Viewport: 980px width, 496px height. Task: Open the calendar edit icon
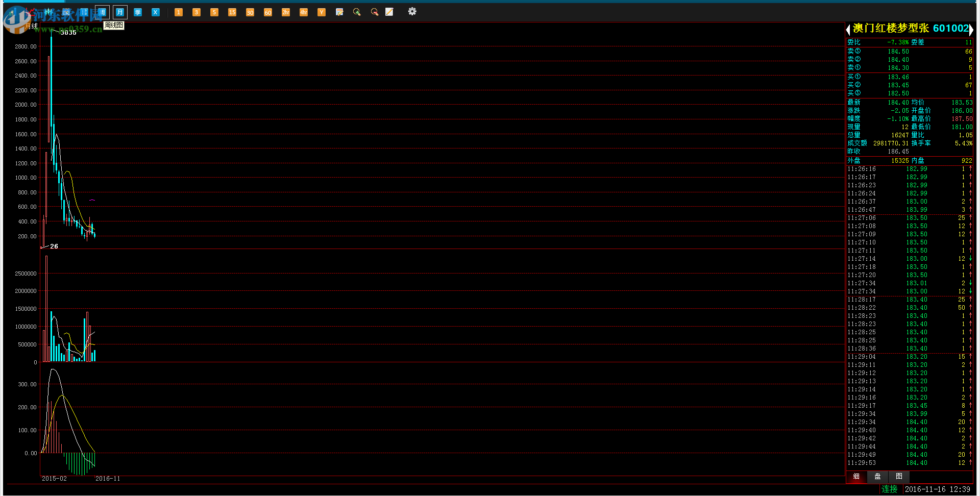[x=339, y=12]
